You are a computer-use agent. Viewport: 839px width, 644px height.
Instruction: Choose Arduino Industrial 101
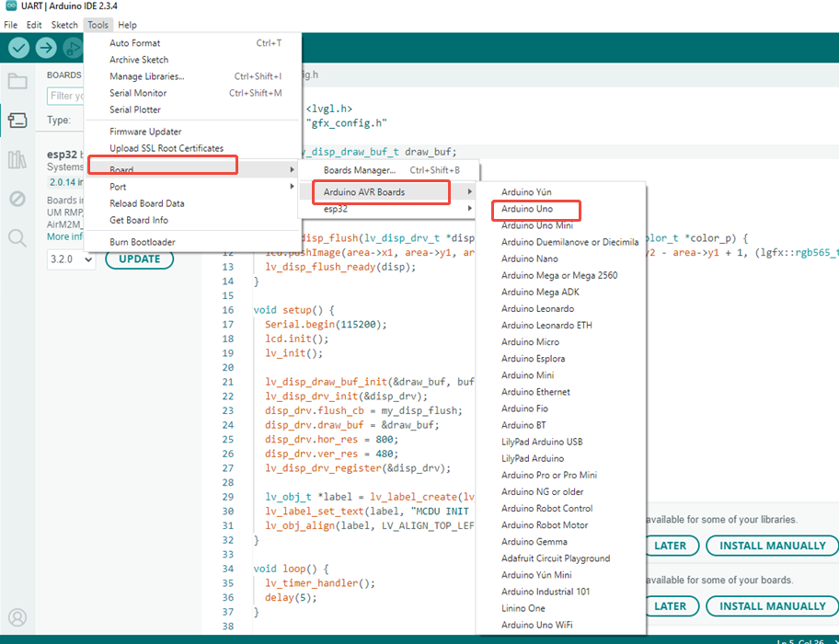point(561,592)
